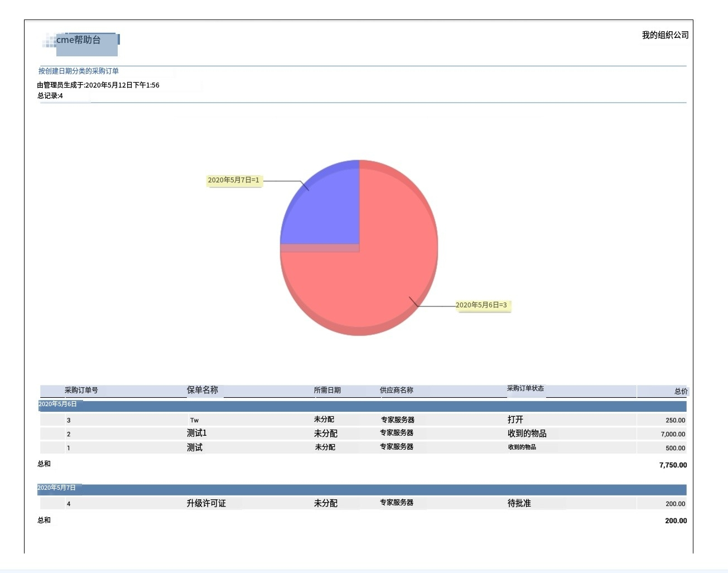
Task: Click the 总价 column header
Action: (x=681, y=392)
